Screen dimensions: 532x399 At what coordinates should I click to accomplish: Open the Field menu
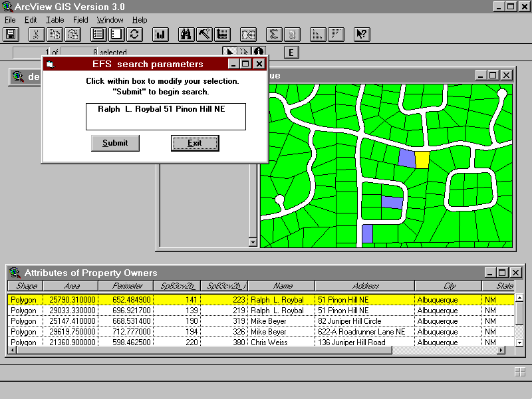coord(80,20)
